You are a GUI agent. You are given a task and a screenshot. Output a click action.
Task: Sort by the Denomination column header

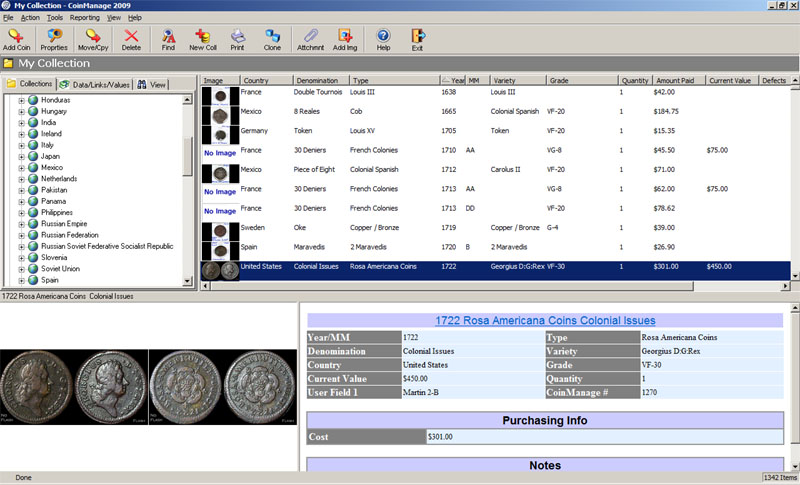click(x=321, y=81)
